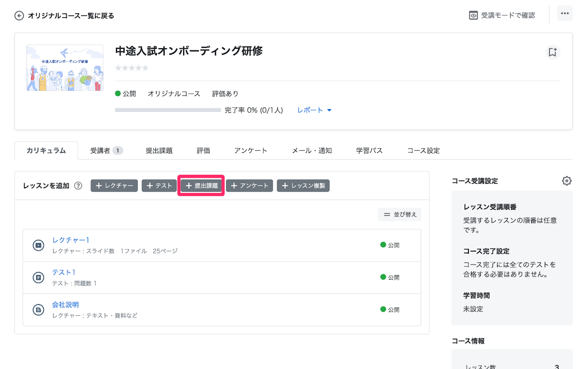The image size is (588, 369).
Task: Click 公開 status of テスト1 row
Action: coord(390,278)
